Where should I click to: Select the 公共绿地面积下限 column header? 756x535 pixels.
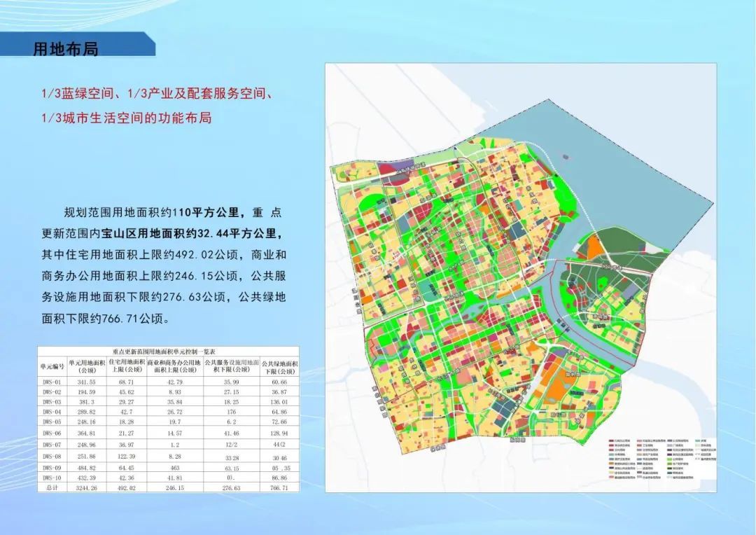point(279,367)
